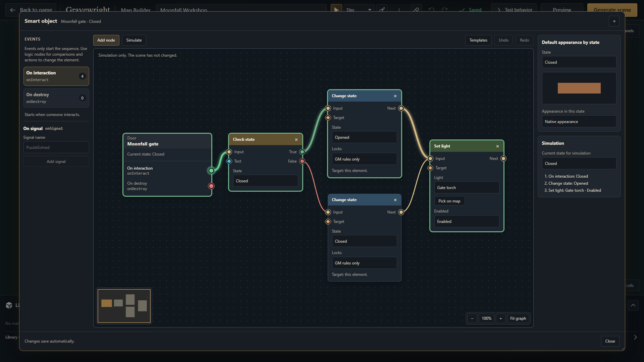Image resolution: width=644 pixels, height=362 pixels.
Task: Zoom out the graph with minus button
Action: coord(472,318)
